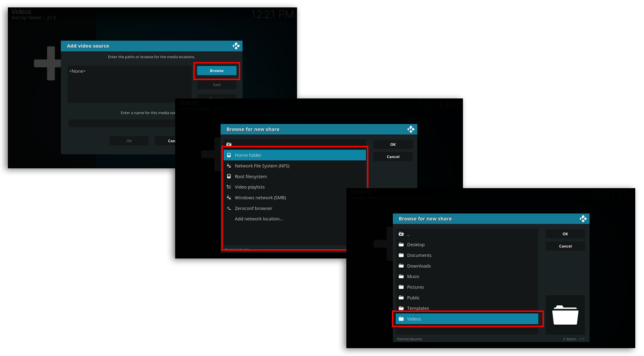Image resolution: width=644 pixels, height=356 pixels.
Task: Click the Music folder icon
Action: point(401,276)
